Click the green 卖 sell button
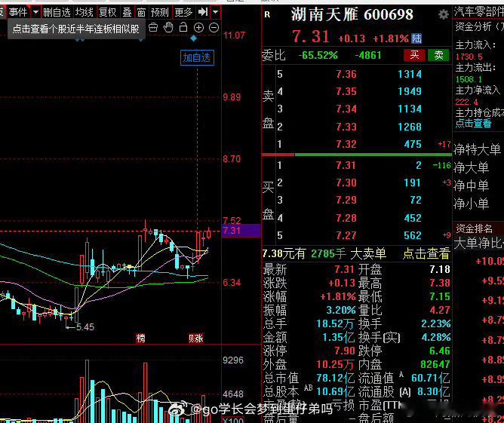Viewport: 504px width, 423px height. point(439,55)
